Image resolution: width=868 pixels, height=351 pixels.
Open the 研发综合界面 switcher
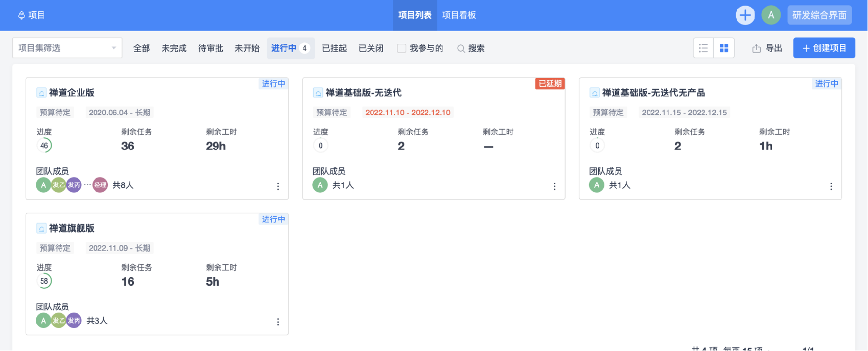click(x=819, y=15)
